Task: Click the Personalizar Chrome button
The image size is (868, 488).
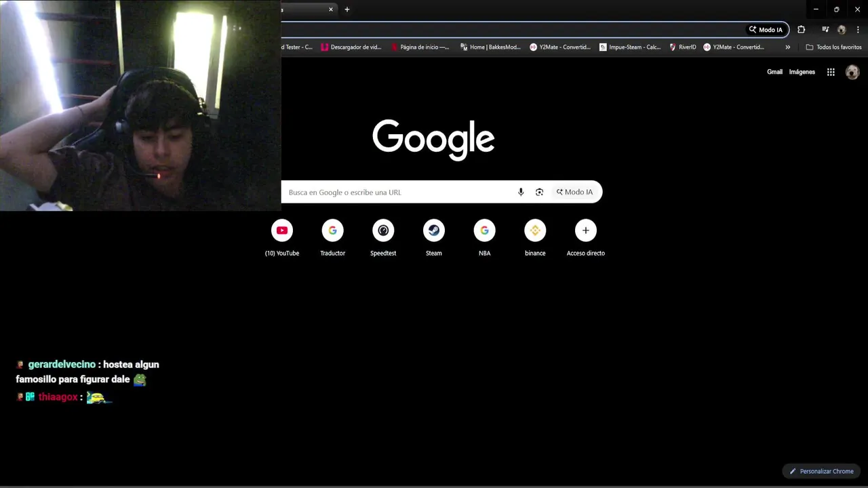Action: click(x=821, y=471)
